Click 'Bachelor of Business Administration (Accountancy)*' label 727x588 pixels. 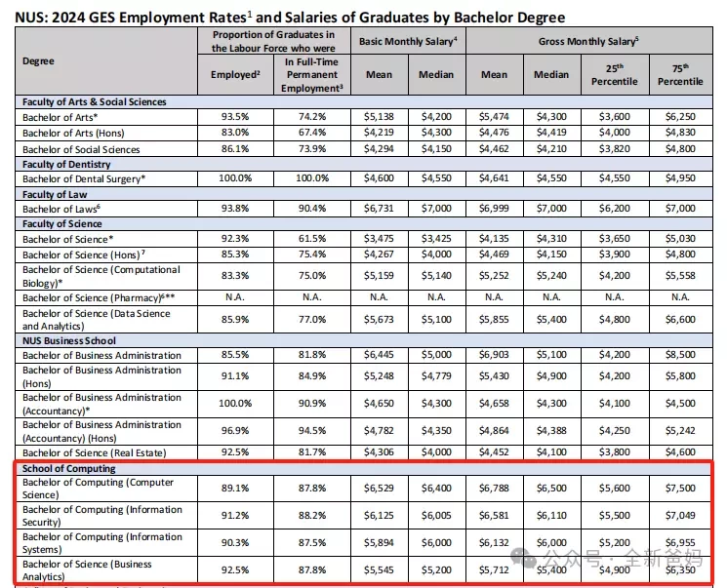pyautogui.click(x=101, y=404)
